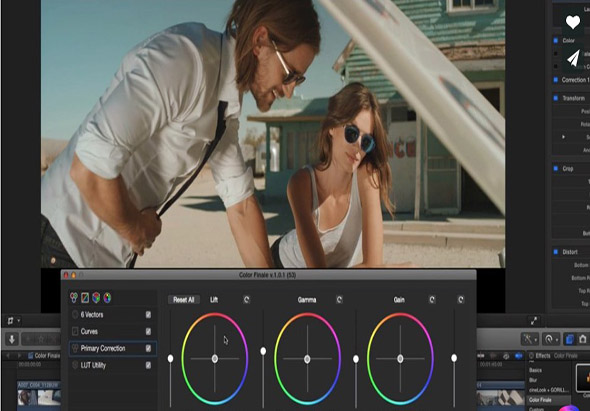This screenshot has width=590, height=411.
Task: Click the down-arrow import button in the timeline toolbar
Action: (12, 339)
